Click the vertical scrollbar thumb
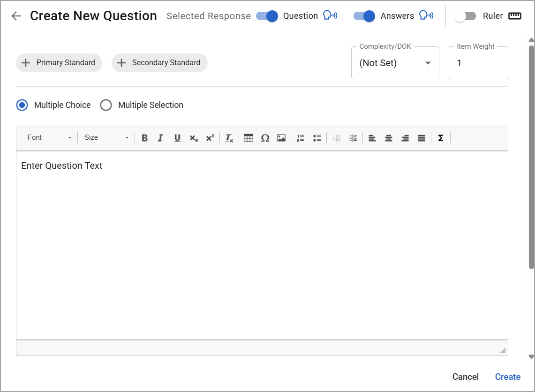Screen dimensions: 535x392 pos(531,157)
